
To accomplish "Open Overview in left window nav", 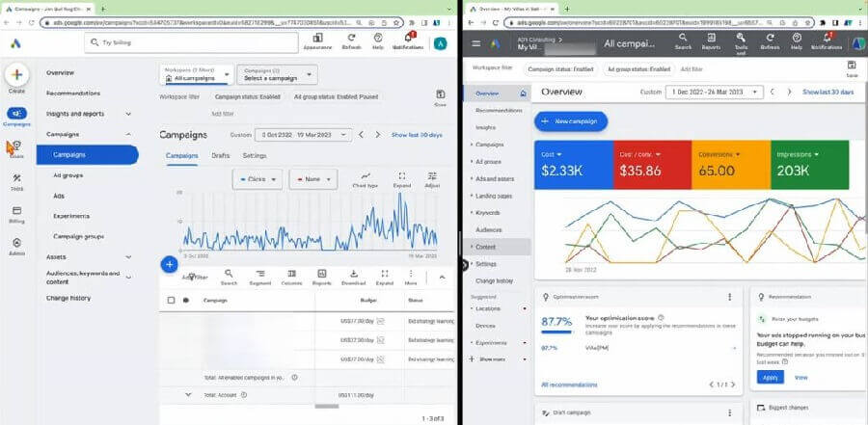I will 60,73.
